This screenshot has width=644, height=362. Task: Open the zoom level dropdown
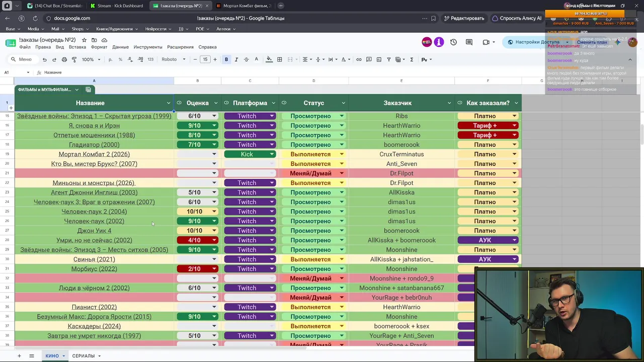[x=91, y=59]
